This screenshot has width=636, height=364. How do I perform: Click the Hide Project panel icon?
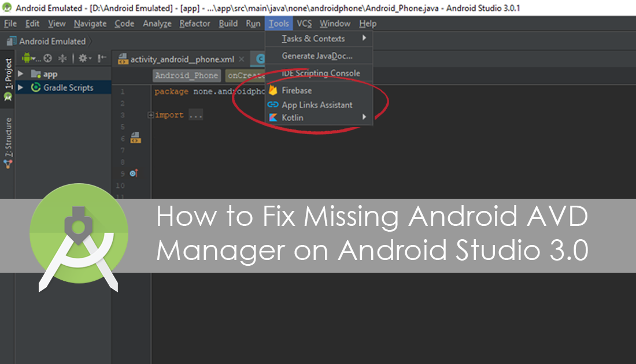pyautogui.click(x=102, y=58)
